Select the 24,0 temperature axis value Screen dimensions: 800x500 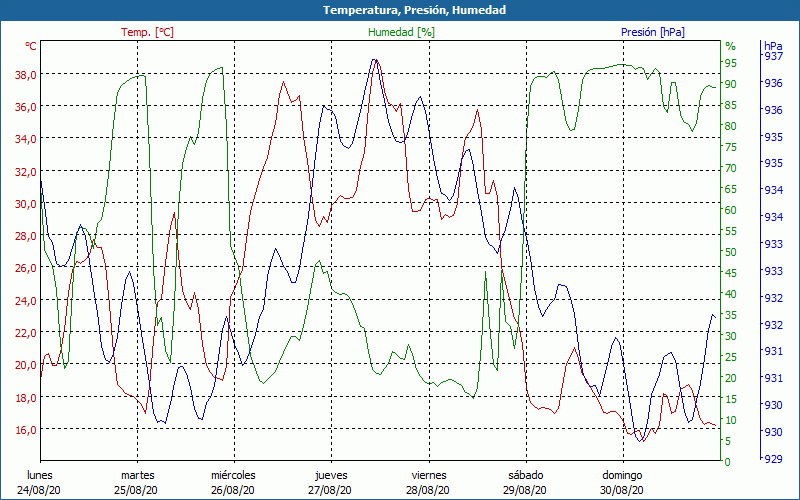(x=27, y=301)
